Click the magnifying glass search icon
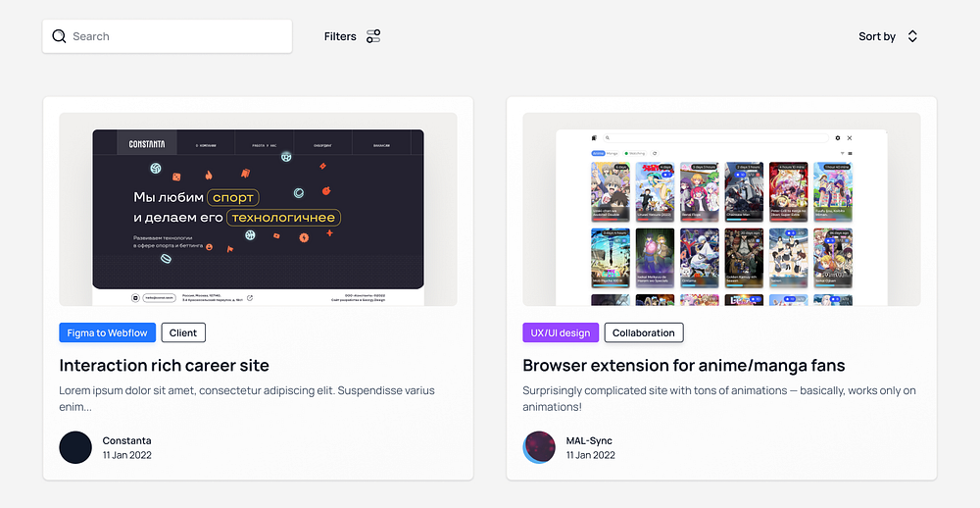 click(59, 36)
